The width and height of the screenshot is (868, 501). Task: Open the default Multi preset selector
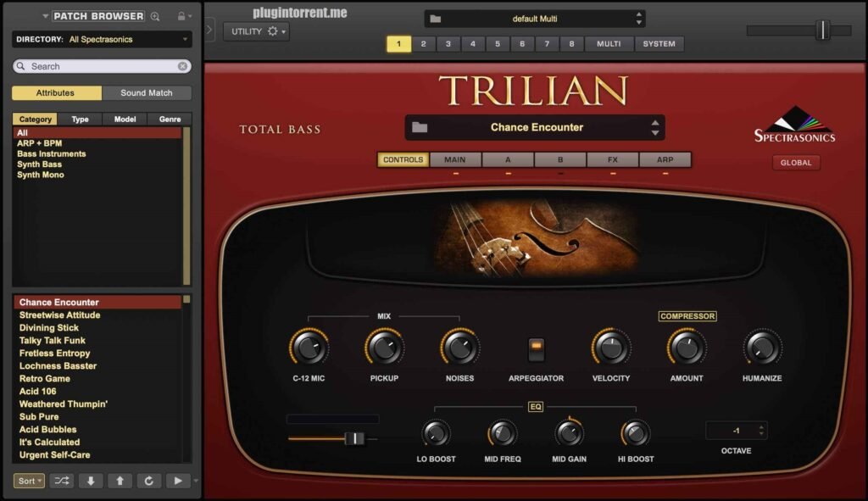point(535,19)
